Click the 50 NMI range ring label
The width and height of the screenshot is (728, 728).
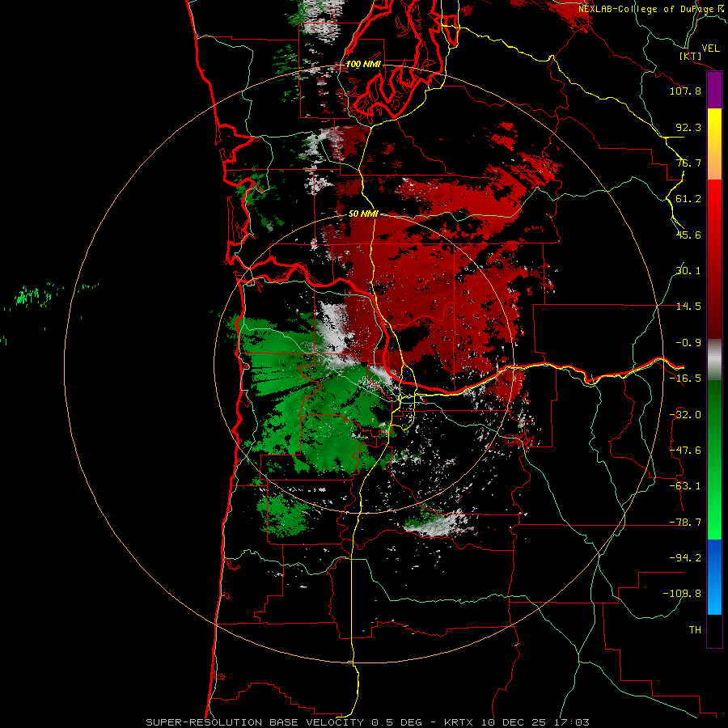363,214
